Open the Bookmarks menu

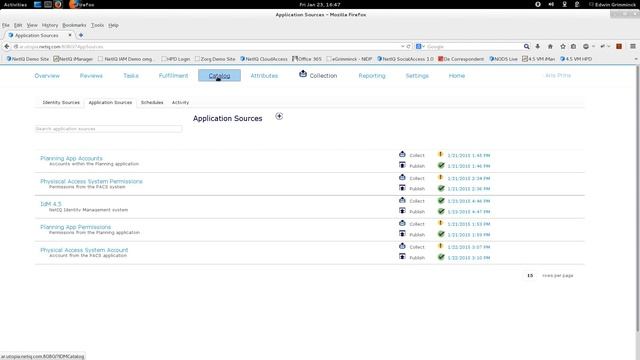pos(74,25)
